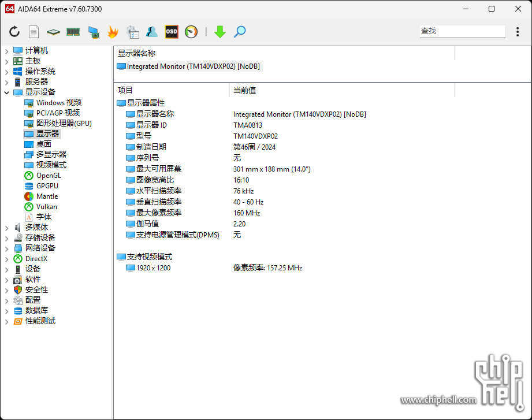Select the 配置 tree item
The width and height of the screenshot is (532, 420).
click(x=27, y=300)
